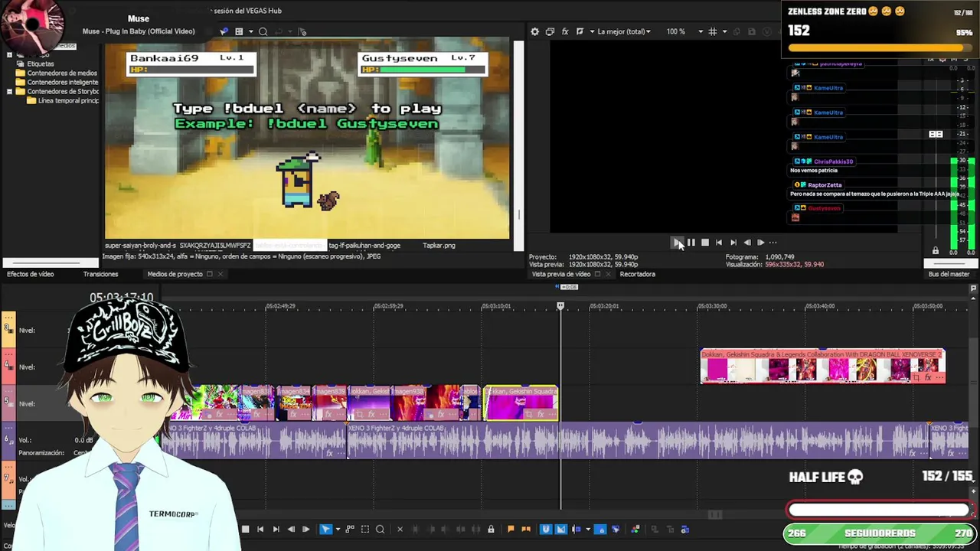980x551 pixels.
Task: Expand grid overlay options arrow
Action: [x=724, y=31]
